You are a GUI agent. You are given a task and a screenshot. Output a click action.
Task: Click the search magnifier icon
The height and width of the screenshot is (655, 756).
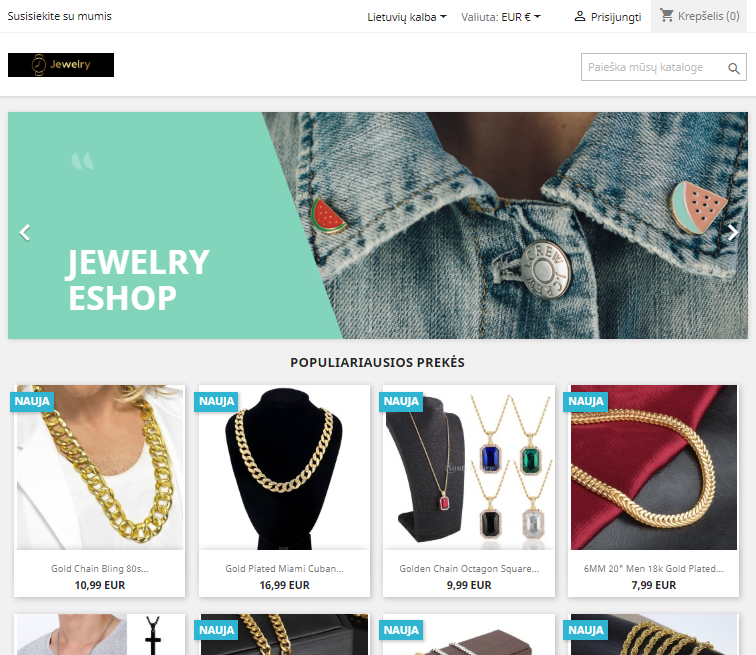coord(734,68)
